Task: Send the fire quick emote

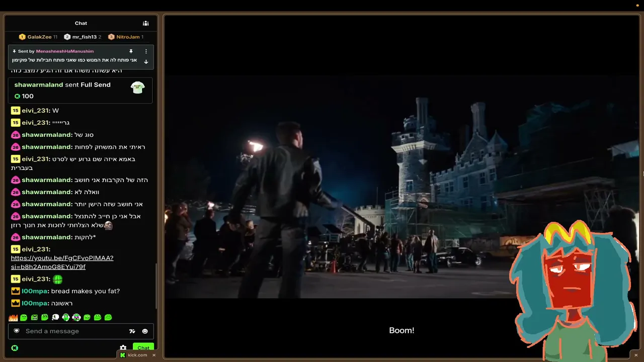Action: tap(13, 318)
